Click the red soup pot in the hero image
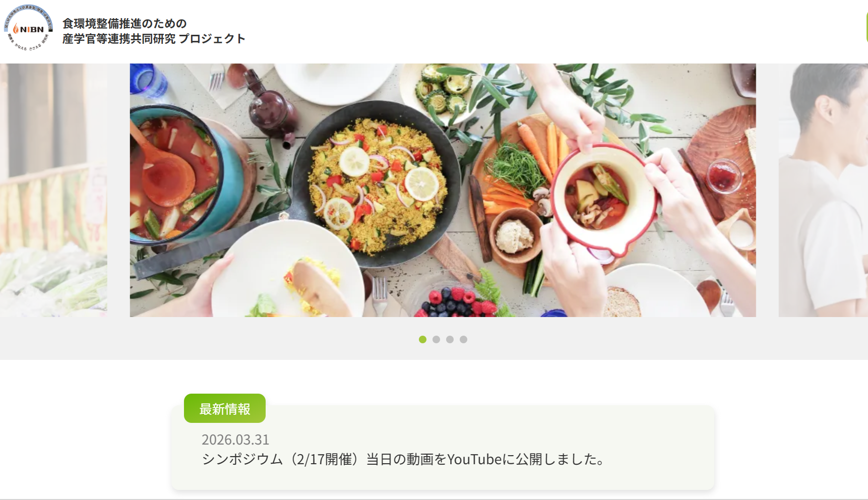 coord(176,174)
